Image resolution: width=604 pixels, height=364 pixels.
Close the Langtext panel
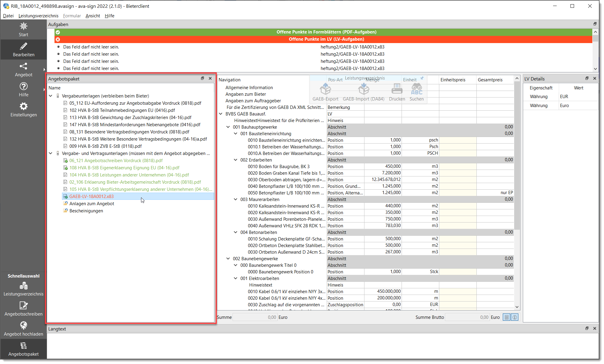tap(595, 328)
